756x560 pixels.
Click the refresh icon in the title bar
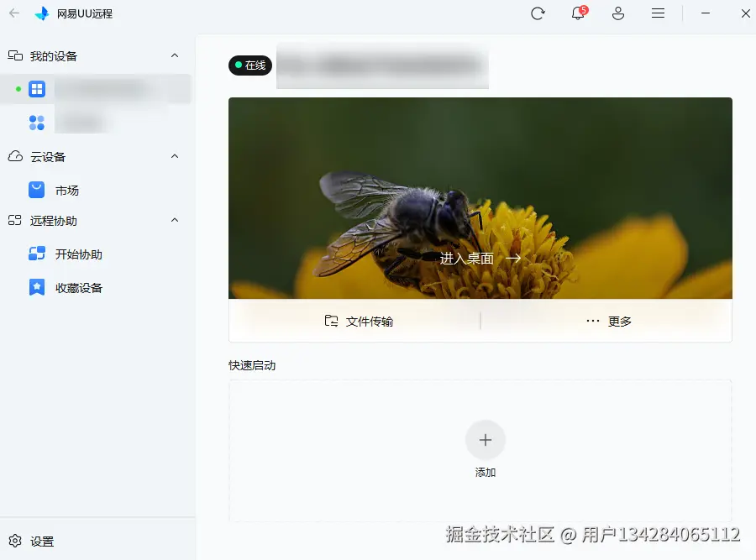(538, 13)
